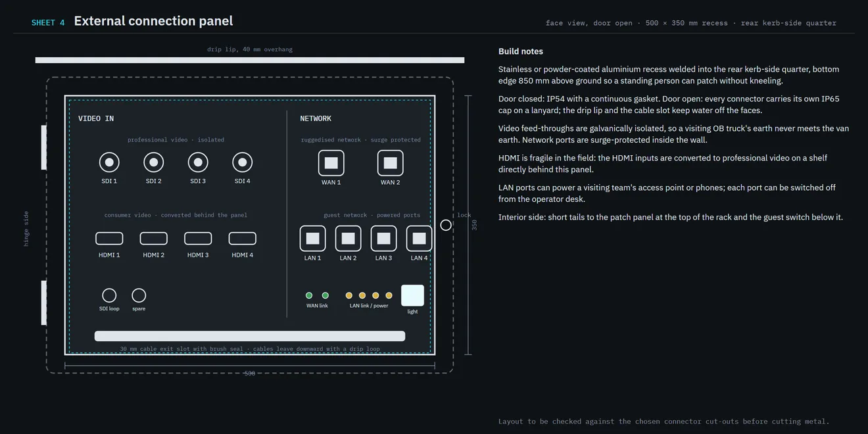Select the WAN 1 network port

(x=331, y=163)
